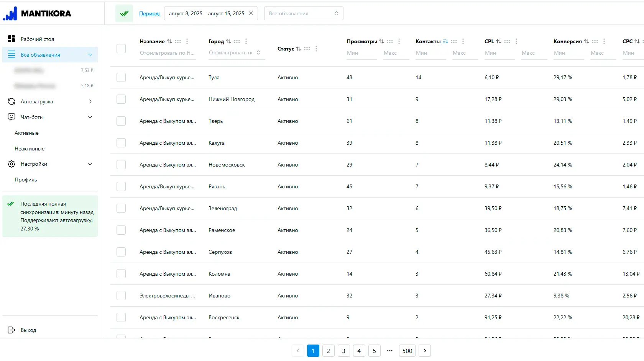Grab the Статус column drag handle

point(307,49)
